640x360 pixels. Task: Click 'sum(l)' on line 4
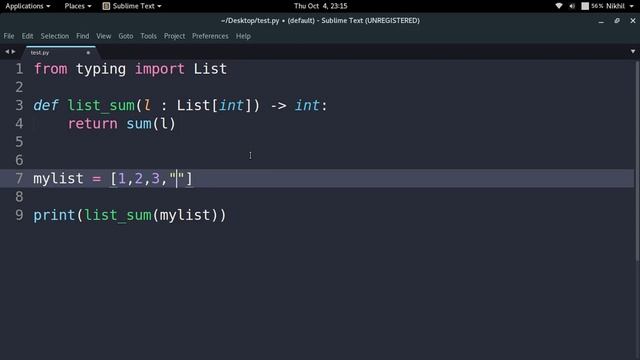(x=151, y=124)
